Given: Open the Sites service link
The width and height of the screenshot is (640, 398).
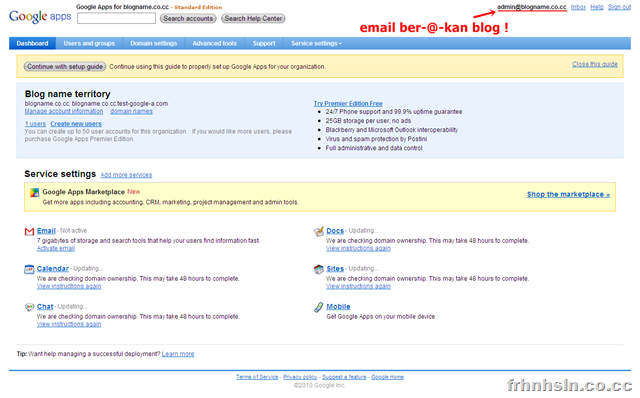Looking at the screenshot, I should click(x=335, y=269).
